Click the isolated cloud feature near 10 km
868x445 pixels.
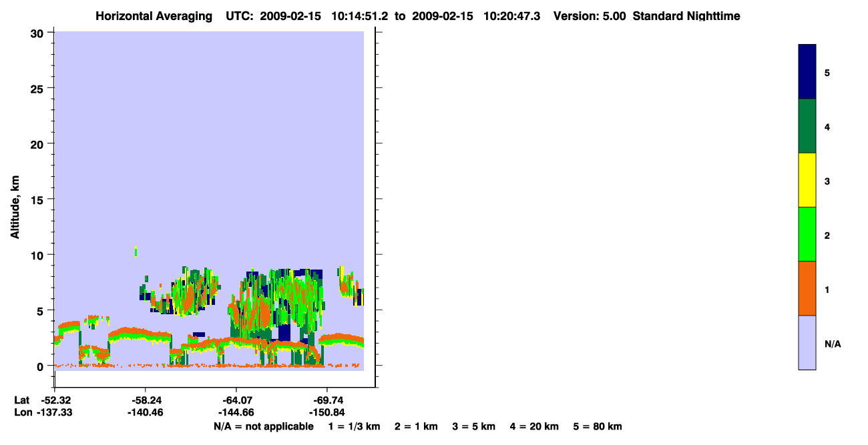[x=136, y=252]
